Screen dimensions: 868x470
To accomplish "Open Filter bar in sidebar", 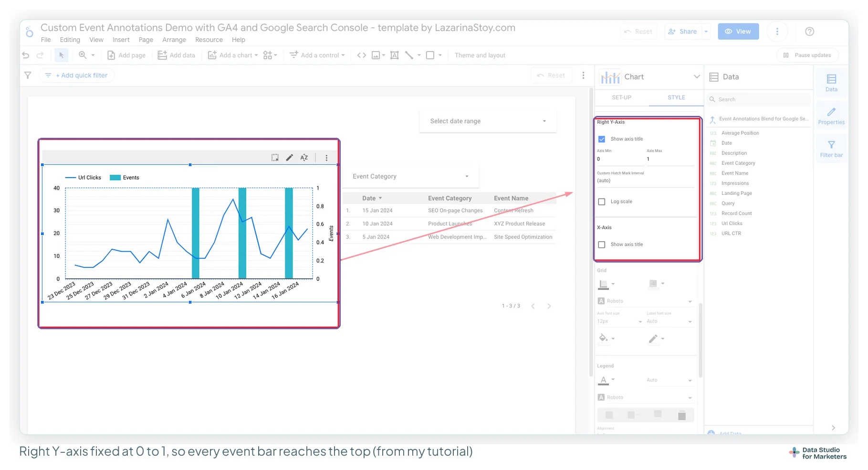I will coord(831,149).
